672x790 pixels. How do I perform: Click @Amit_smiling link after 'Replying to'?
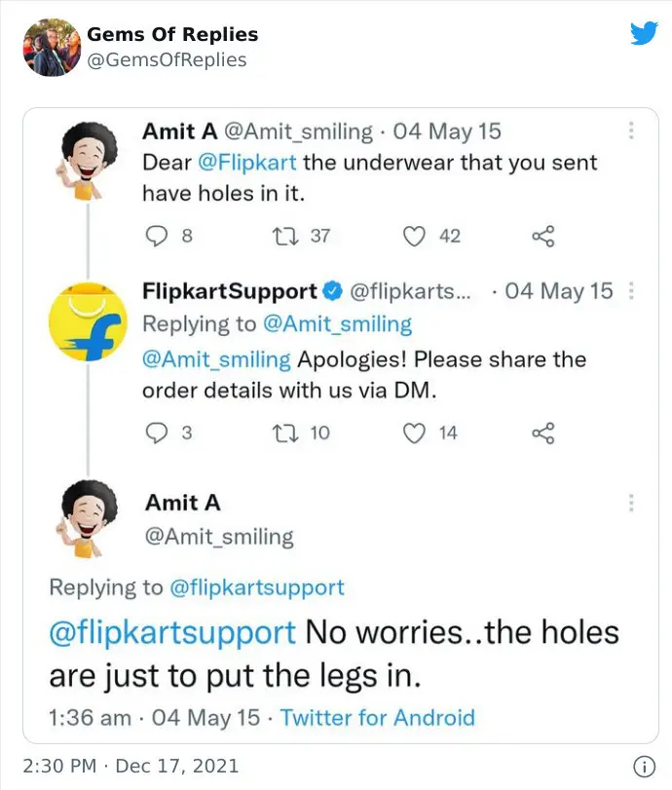(338, 324)
